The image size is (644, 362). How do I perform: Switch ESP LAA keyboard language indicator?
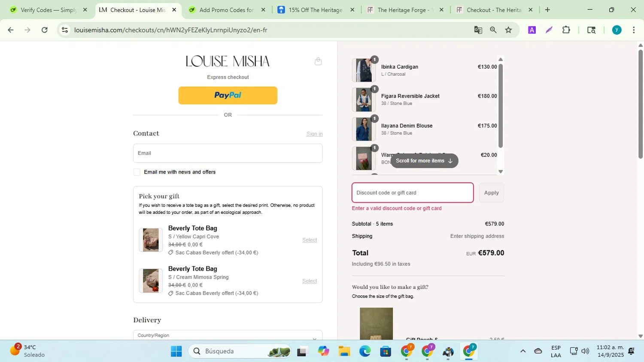coord(556,351)
